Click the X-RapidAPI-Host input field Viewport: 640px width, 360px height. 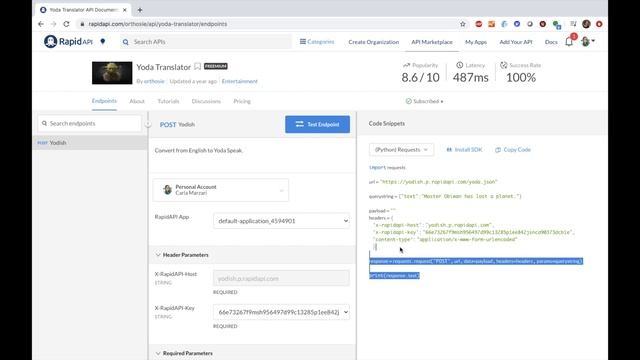coord(281,278)
